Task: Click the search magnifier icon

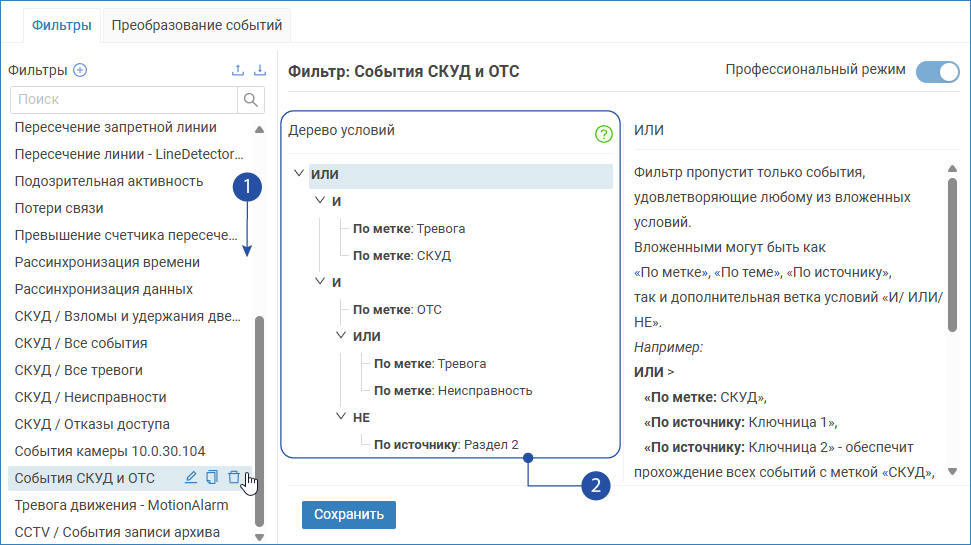Action: [250, 99]
